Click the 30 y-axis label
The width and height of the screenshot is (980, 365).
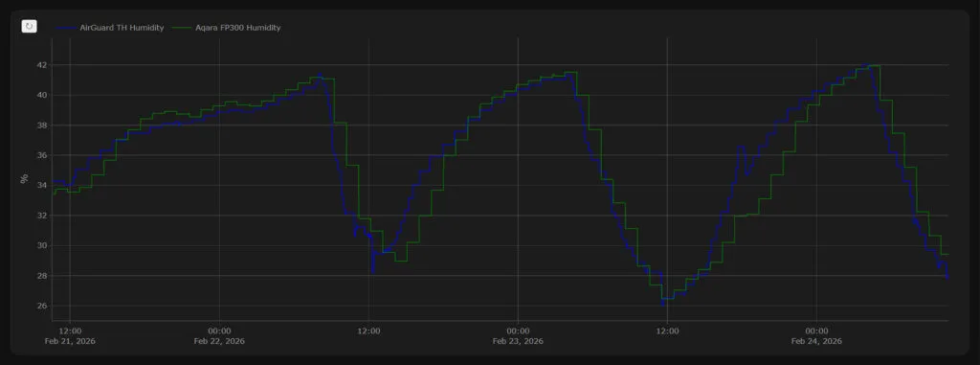click(x=43, y=245)
